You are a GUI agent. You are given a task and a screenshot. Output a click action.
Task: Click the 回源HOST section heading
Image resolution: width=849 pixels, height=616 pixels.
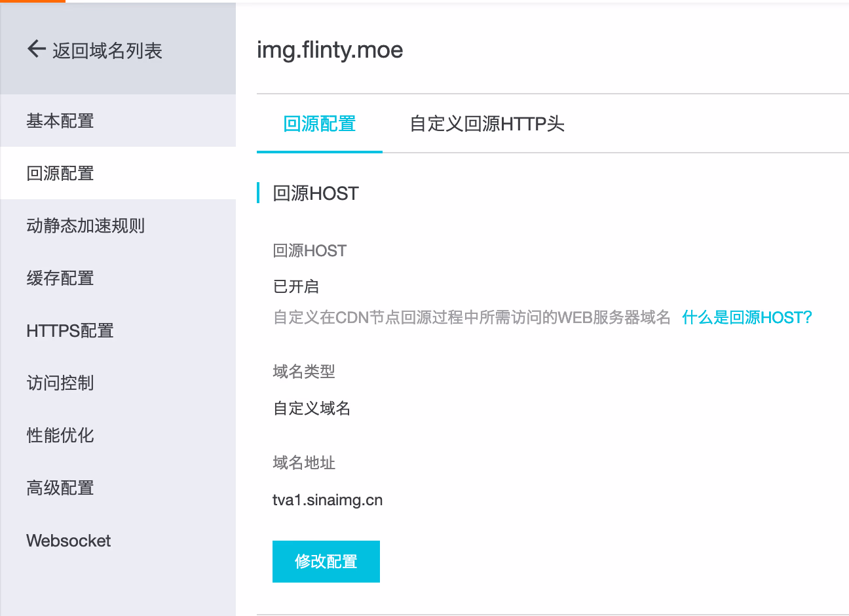[x=316, y=193]
